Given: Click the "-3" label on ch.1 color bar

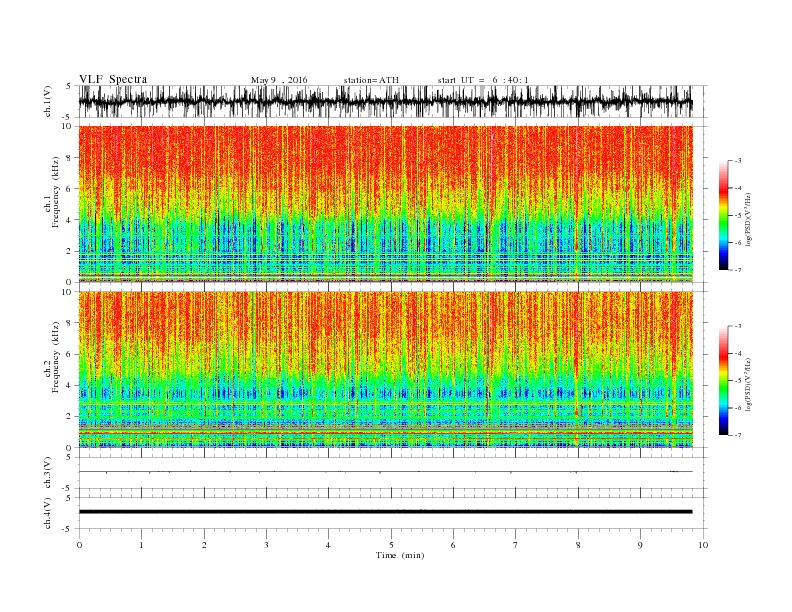Looking at the screenshot, I should (738, 161).
